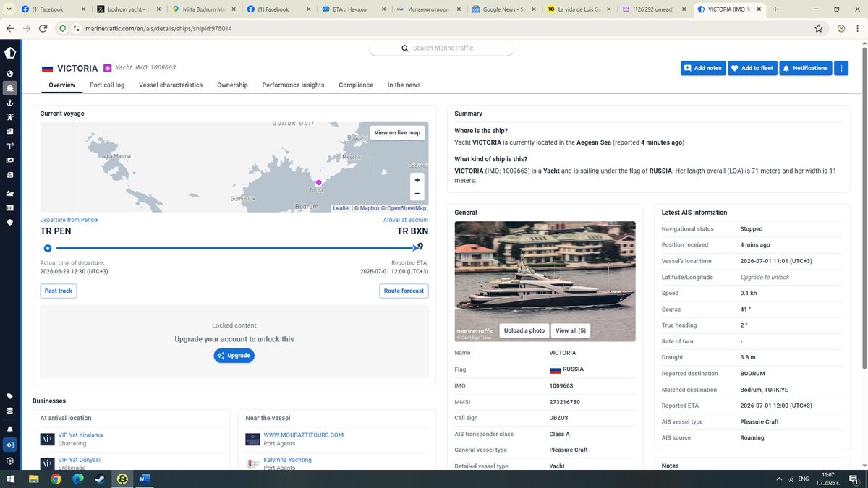Image resolution: width=868 pixels, height=488 pixels.
Task: Select the Overview tab
Action: 62,85
